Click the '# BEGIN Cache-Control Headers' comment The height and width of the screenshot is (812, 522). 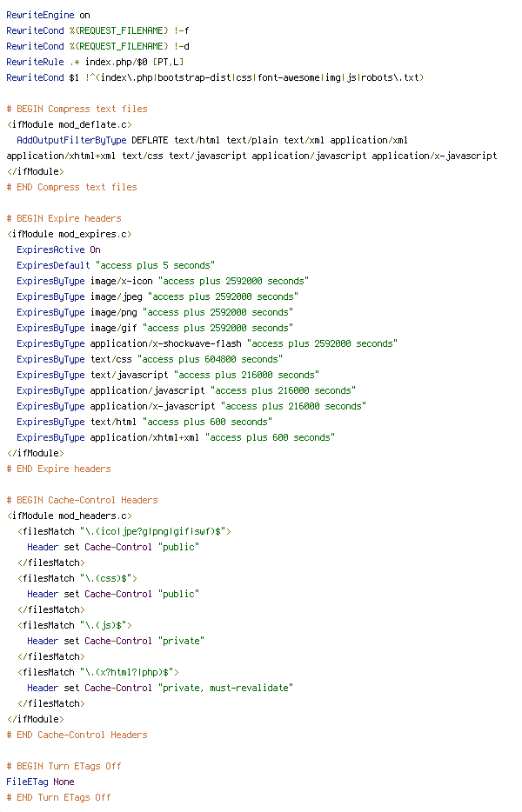(x=82, y=500)
